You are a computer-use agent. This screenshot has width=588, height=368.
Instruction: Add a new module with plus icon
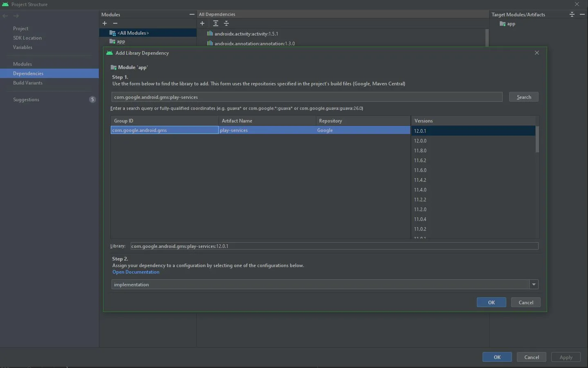tap(105, 24)
